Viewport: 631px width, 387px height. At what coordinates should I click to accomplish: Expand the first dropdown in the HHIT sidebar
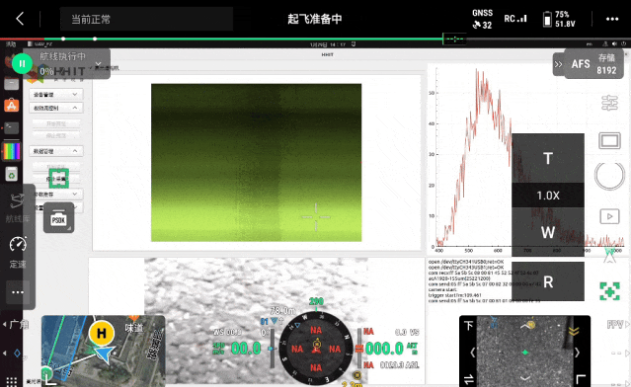point(56,94)
